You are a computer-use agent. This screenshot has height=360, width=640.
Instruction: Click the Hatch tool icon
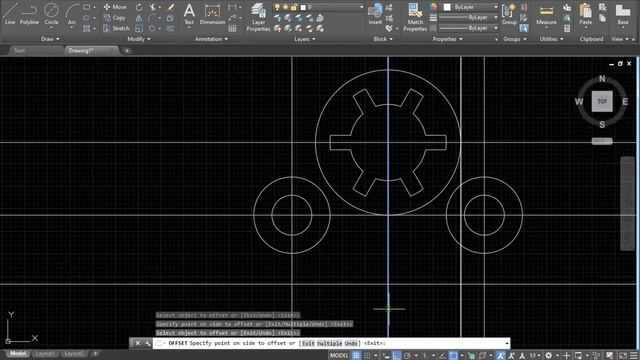click(x=87, y=29)
